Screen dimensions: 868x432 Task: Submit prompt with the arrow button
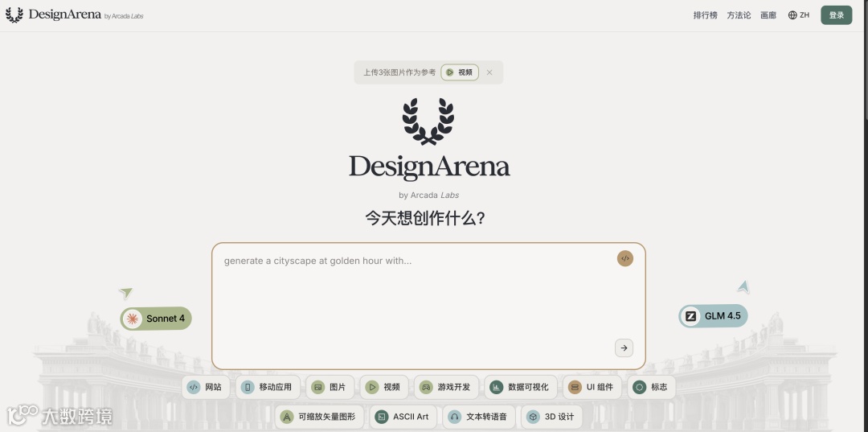[624, 348]
